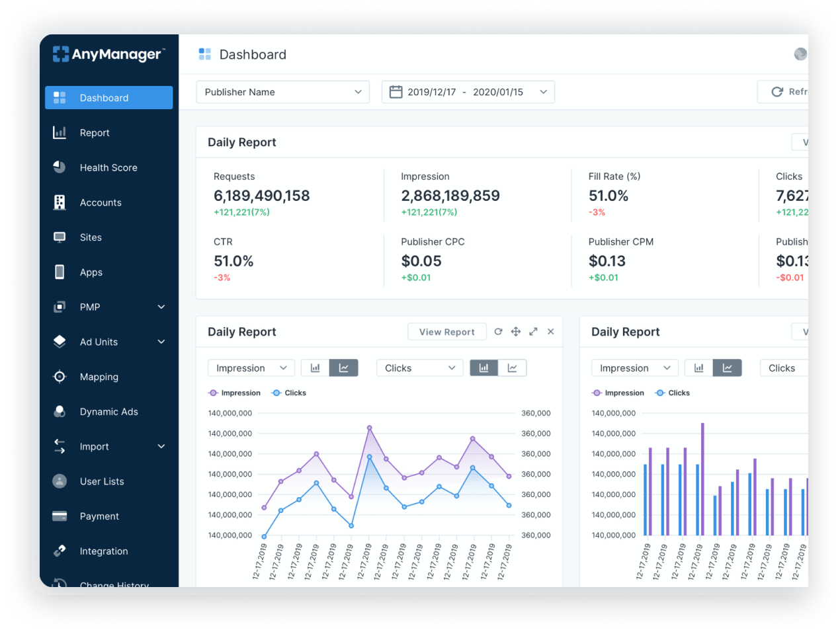This screenshot has width=840, height=632.
Task: Click the AnyManager logo icon
Action: (61, 54)
